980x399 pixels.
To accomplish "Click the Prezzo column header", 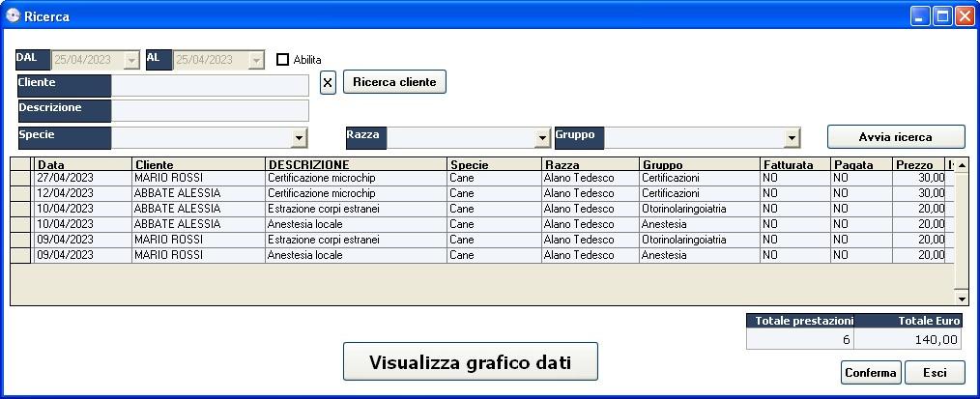I will click(x=917, y=165).
